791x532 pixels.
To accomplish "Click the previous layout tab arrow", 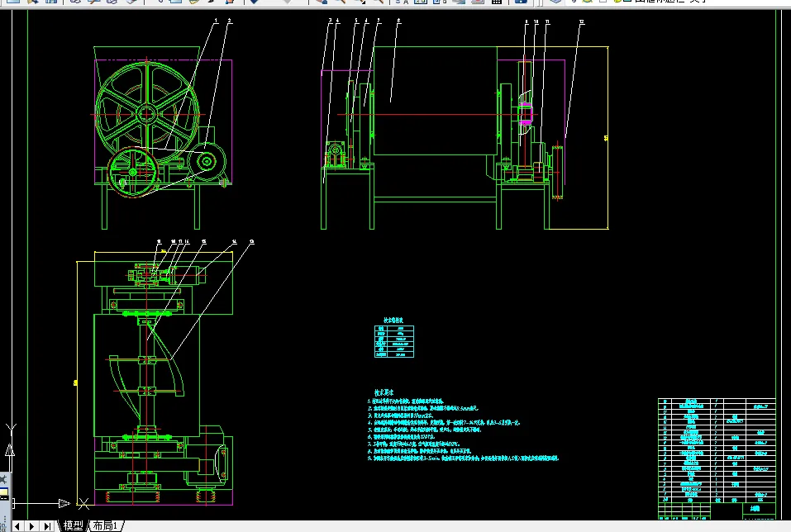I will tap(17, 526).
